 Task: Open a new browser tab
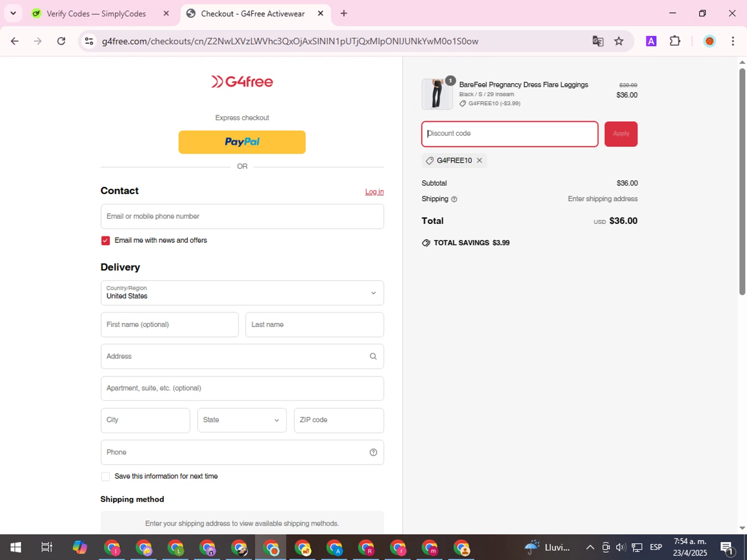(344, 13)
